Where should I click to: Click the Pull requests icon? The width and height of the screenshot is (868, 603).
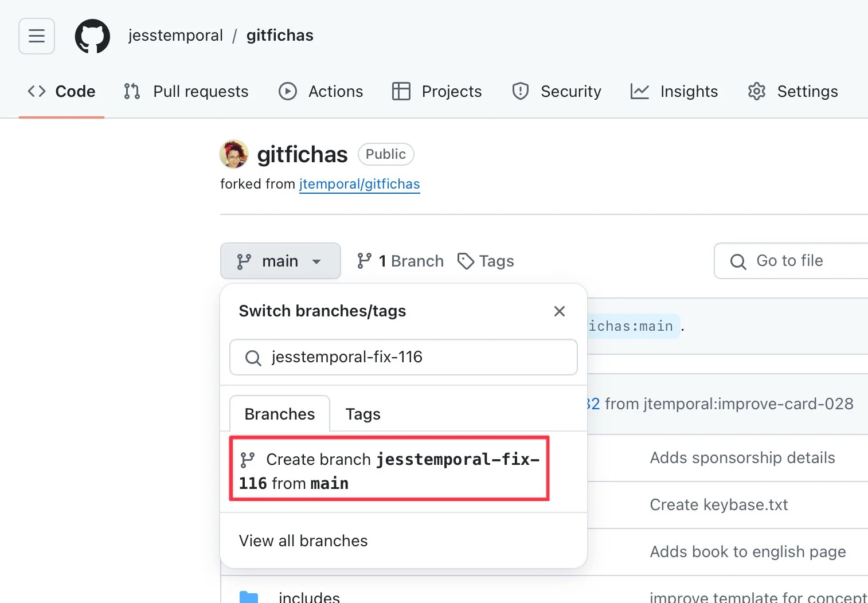[x=132, y=91]
